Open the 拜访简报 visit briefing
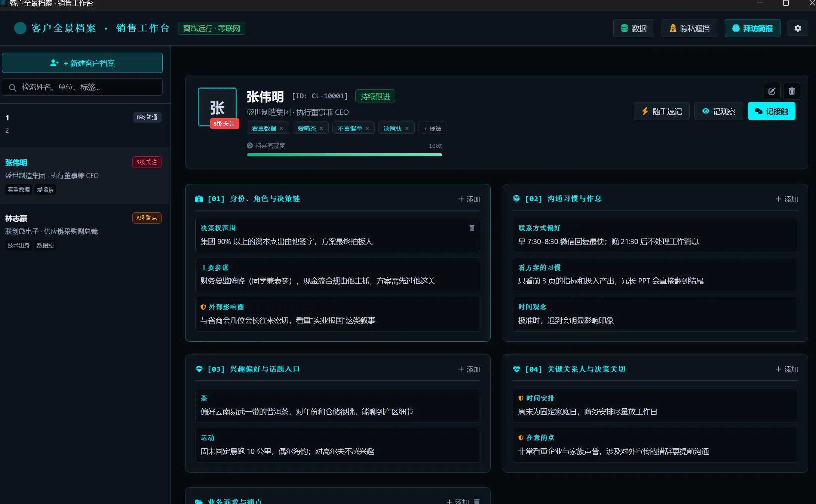The width and height of the screenshot is (816, 504). point(752,28)
